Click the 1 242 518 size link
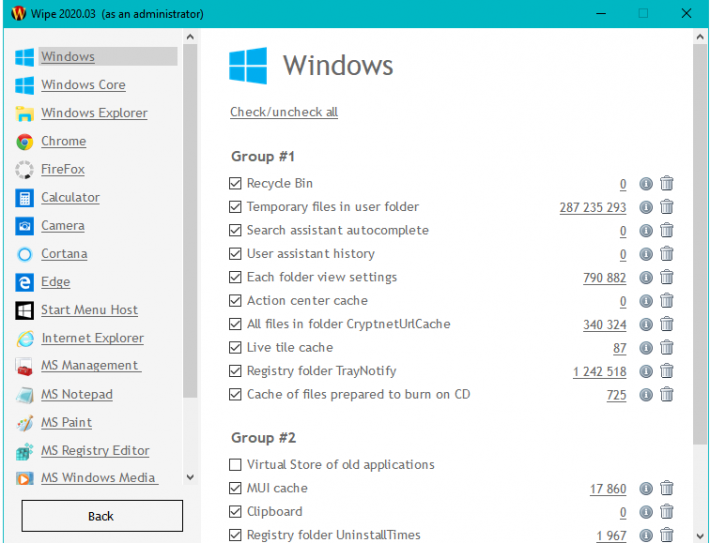 click(600, 372)
